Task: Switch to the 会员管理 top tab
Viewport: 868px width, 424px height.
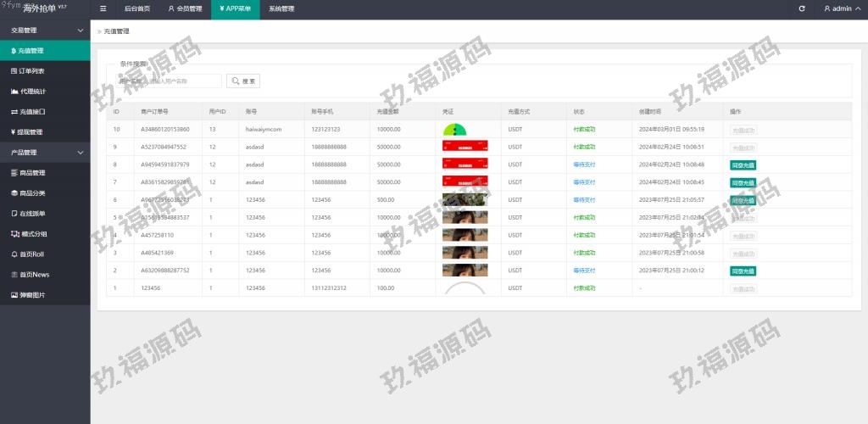Action: pyautogui.click(x=185, y=8)
